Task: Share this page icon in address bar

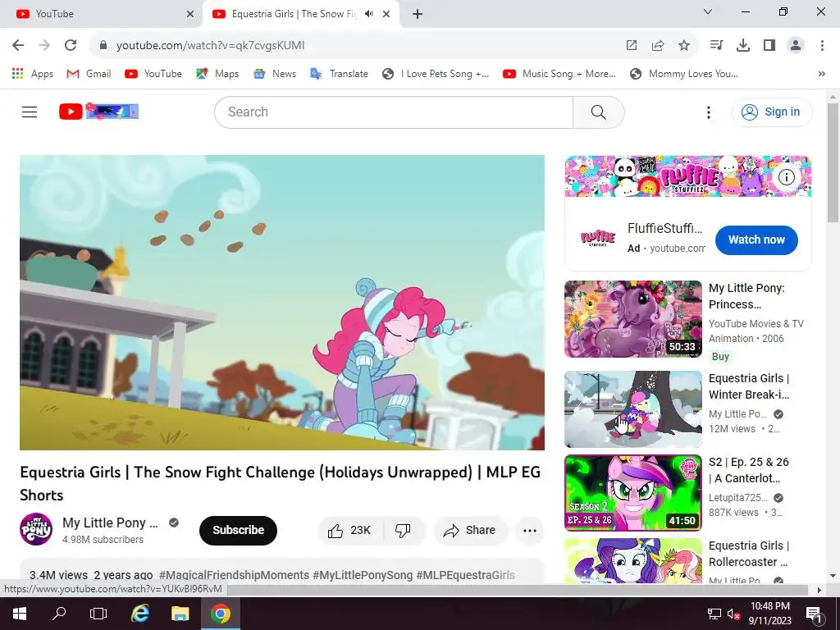Action: (x=658, y=46)
